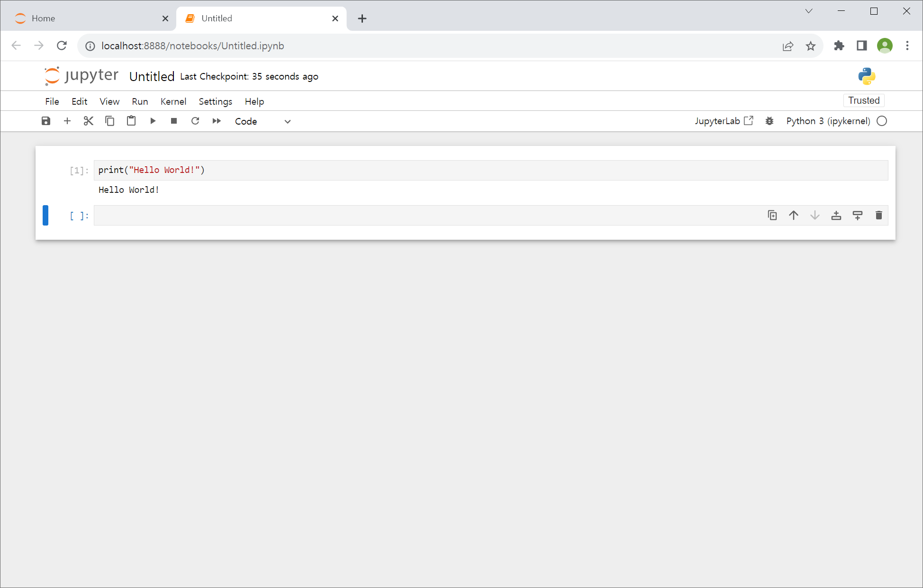The width and height of the screenshot is (923, 588).
Task: Open the Kernel menu
Action: tap(173, 101)
